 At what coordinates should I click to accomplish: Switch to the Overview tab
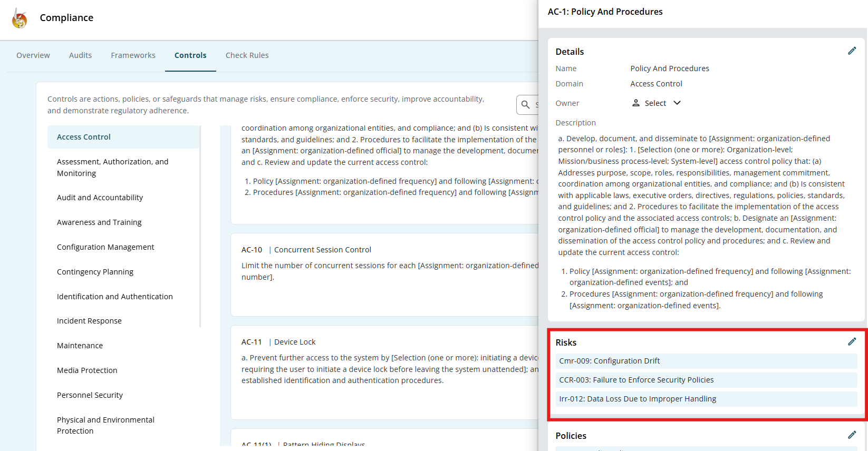(x=33, y=55)
